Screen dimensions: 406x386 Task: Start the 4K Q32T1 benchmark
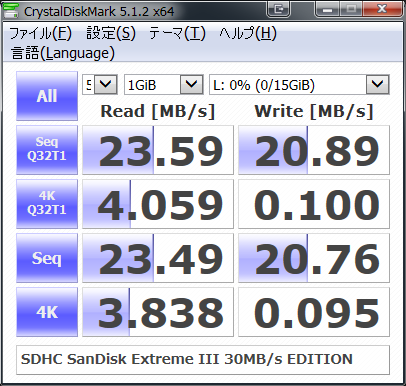pos(47,204)
